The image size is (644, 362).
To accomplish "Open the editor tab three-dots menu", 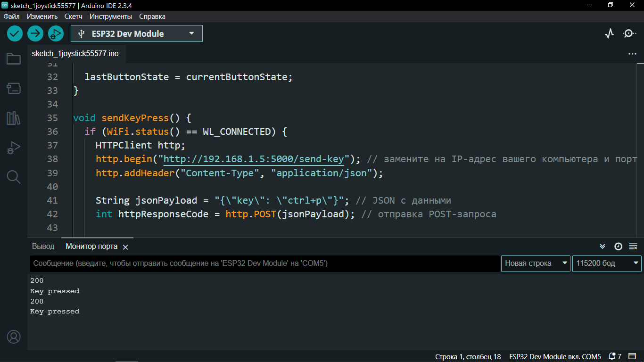I will pos(632,54).
